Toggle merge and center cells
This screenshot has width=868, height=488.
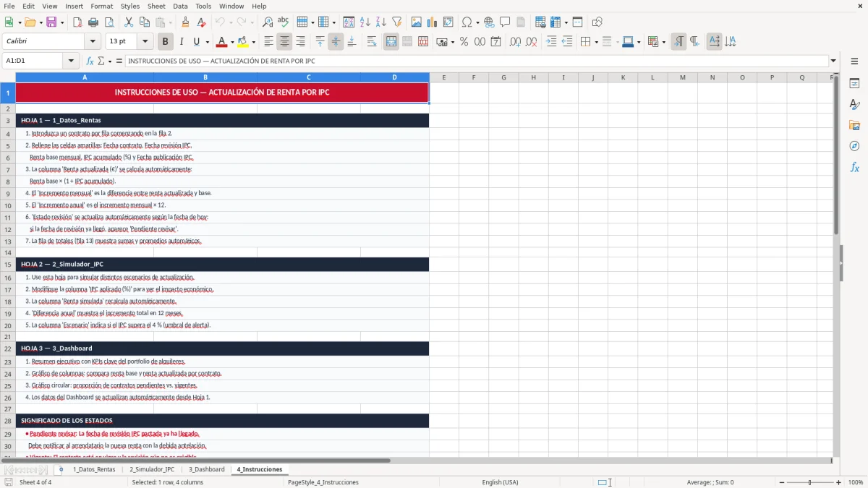(391, 42)
